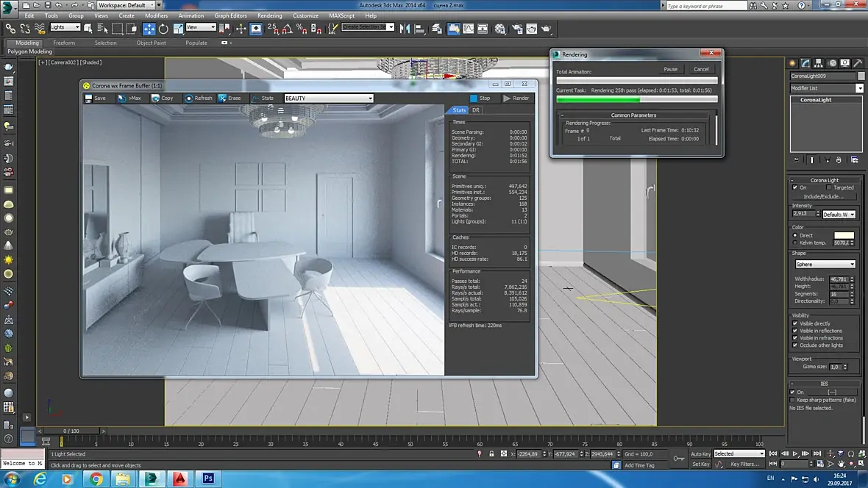Toggle Occlude other lights checkbox
The width and height of the screenshot is (868, 488).
[x=795, y=345]
